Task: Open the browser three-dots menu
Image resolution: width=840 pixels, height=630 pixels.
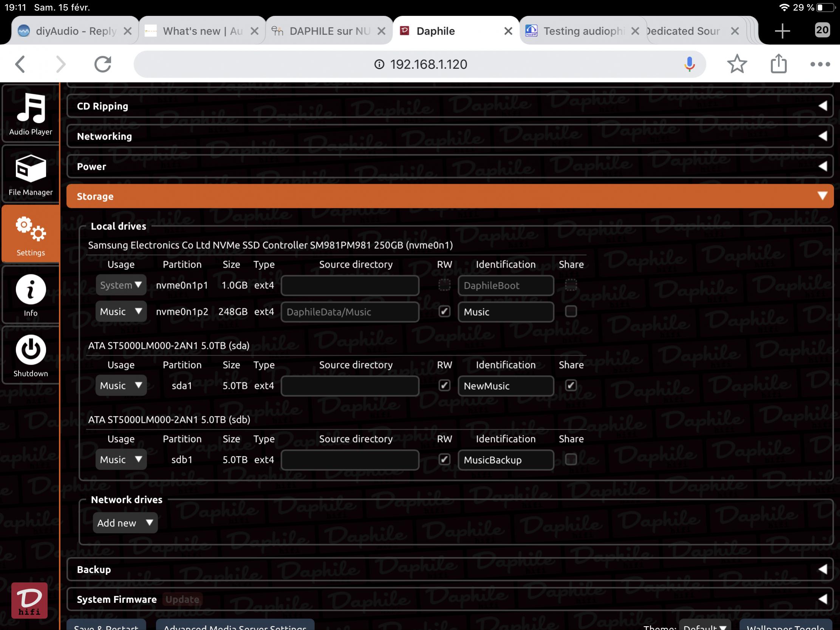Action: [x=820, y=64]
